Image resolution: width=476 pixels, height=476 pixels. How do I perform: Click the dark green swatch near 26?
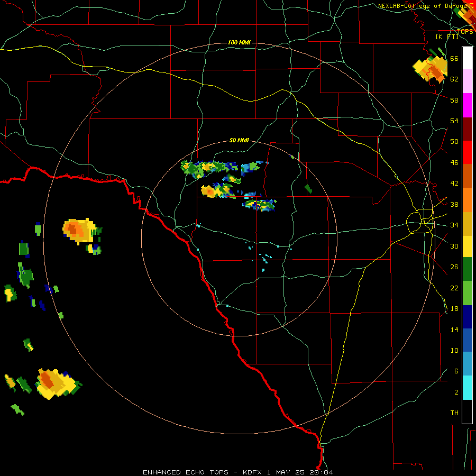467,269
